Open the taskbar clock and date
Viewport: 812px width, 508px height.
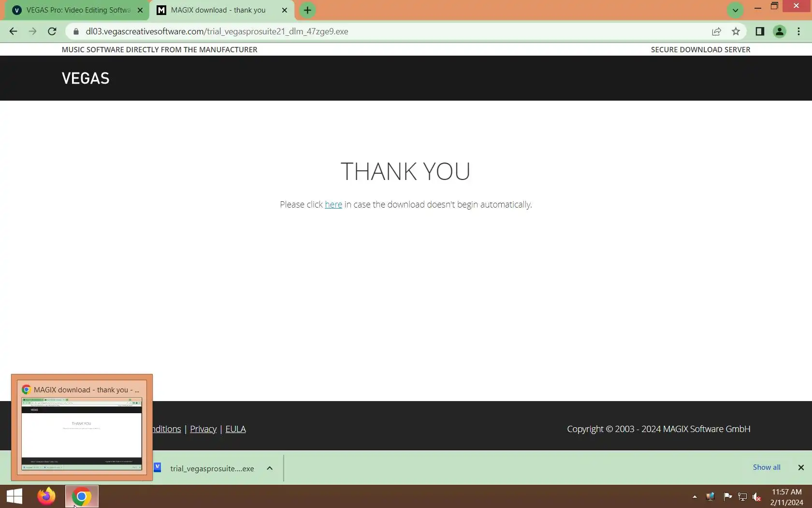coord(786,497)
